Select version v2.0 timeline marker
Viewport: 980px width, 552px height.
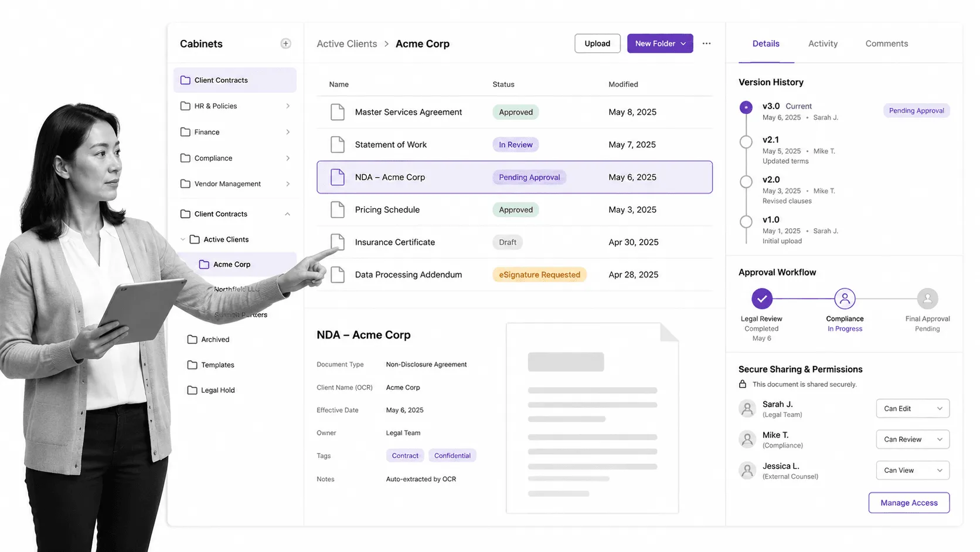746,182
